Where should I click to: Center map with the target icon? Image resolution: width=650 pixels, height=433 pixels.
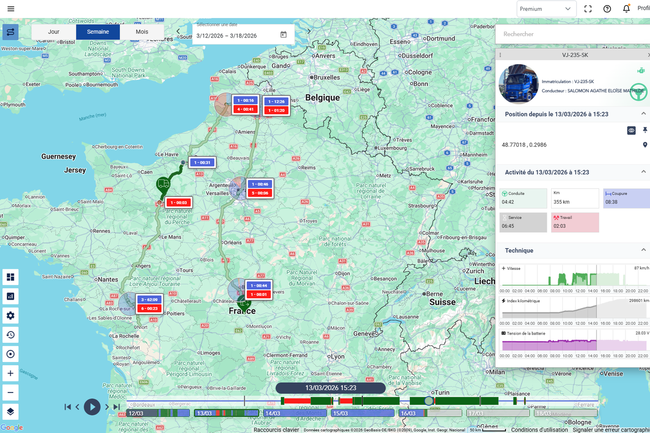click(10, 354)
